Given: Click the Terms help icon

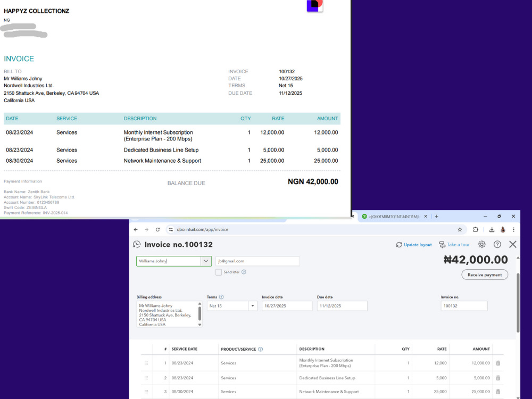Looking at the screenshot, I should point(221,297).
